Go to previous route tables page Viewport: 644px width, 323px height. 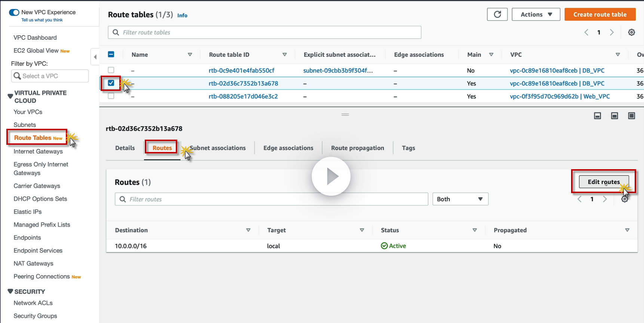point(586,32)
